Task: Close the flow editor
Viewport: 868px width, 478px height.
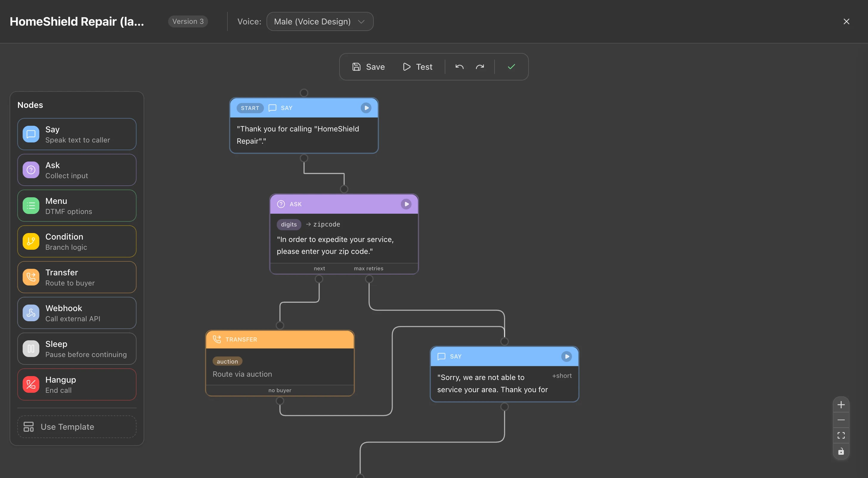Action: (x=847, y=21)
